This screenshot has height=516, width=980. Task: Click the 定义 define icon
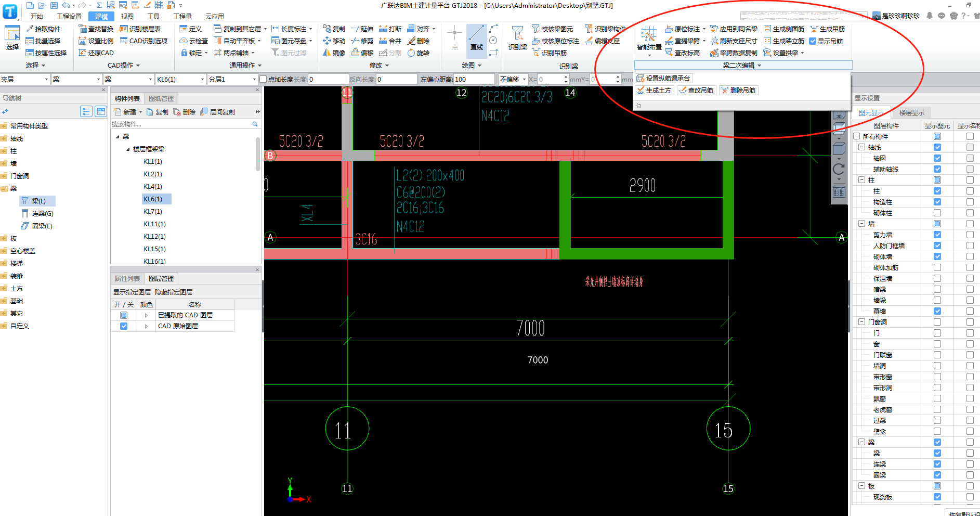click(184, 29)
